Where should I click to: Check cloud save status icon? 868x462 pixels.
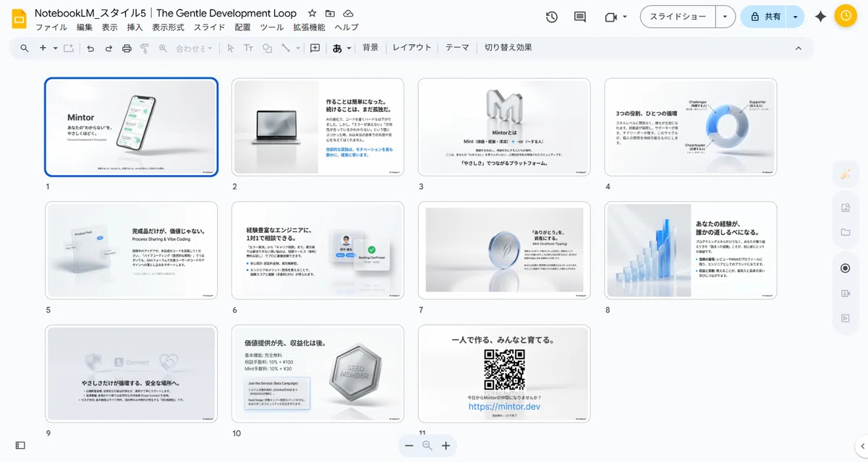pos(349,13)
